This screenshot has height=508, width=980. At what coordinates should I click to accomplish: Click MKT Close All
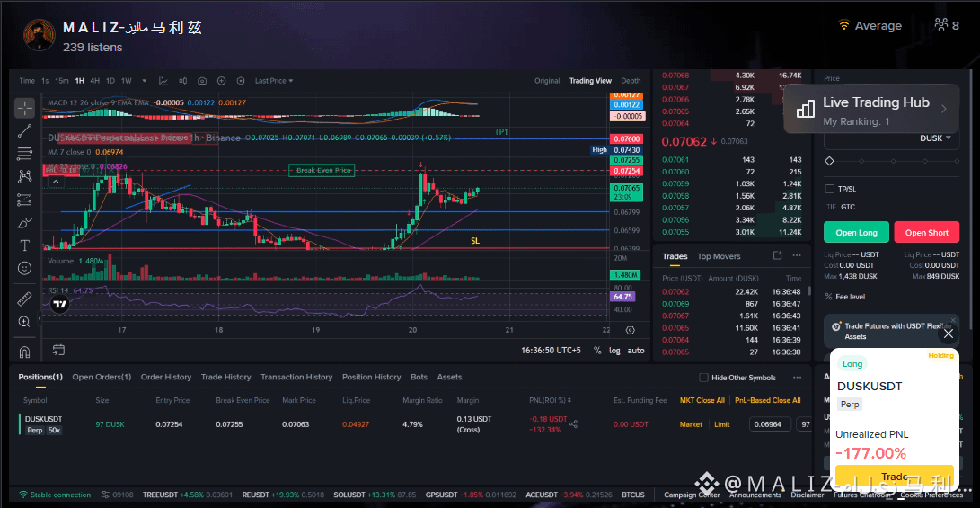pyautogui.click(x=702, y=400)
